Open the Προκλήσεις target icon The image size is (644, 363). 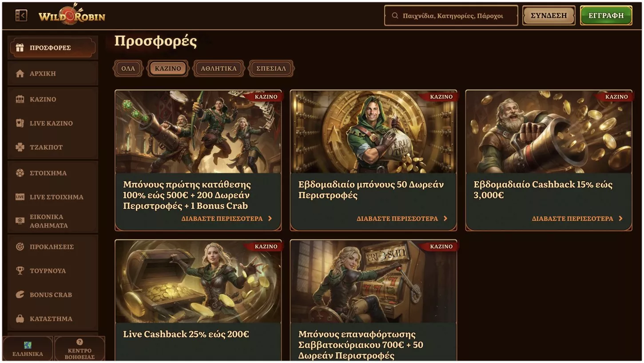[x=20, y=247]
